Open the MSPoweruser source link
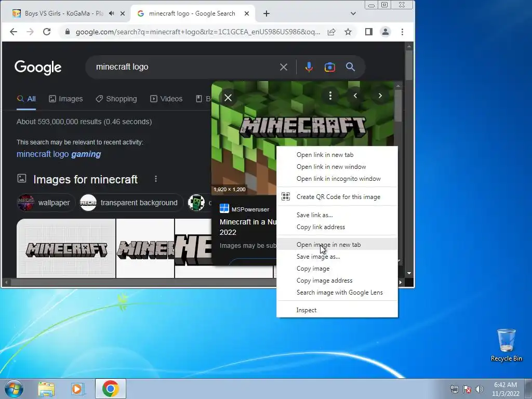Viewport: 532px width, 399px height. tap(245, 209)
